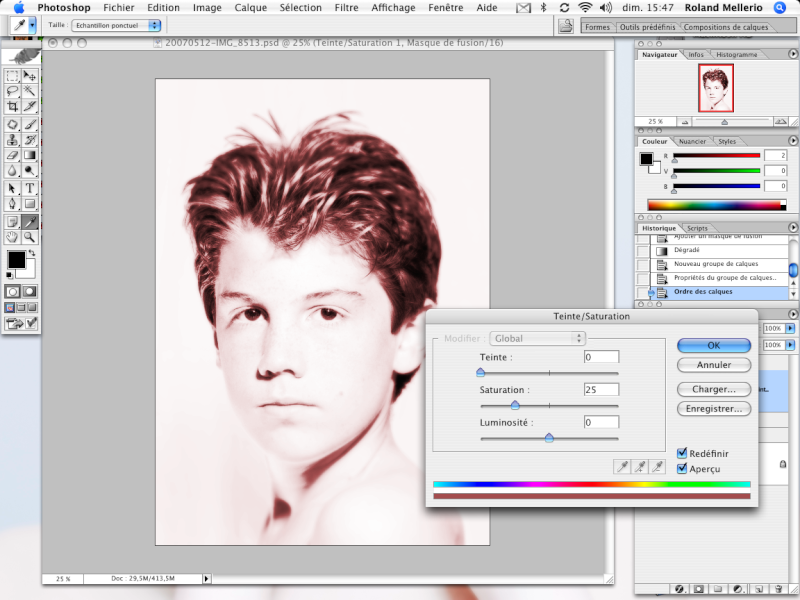Screen dimensions: 800x600
Task: Select the Magic Wand tool
Action: 30,91
